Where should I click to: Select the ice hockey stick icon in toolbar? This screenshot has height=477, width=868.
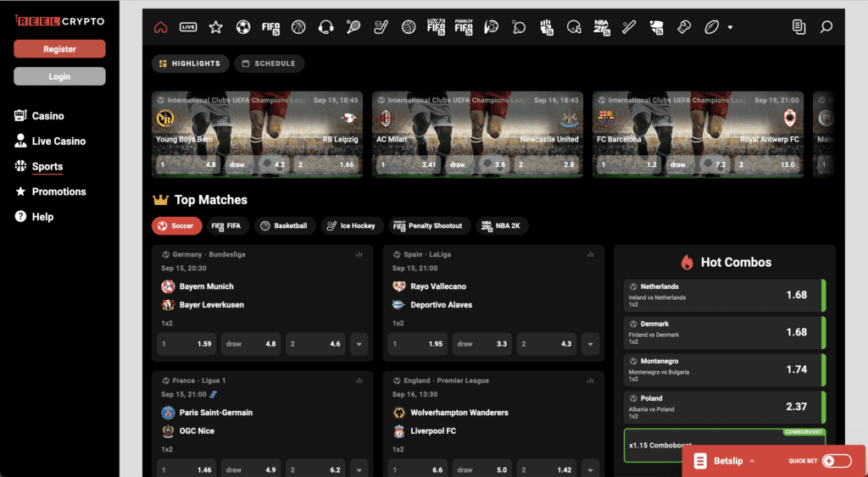coord(381,26)
